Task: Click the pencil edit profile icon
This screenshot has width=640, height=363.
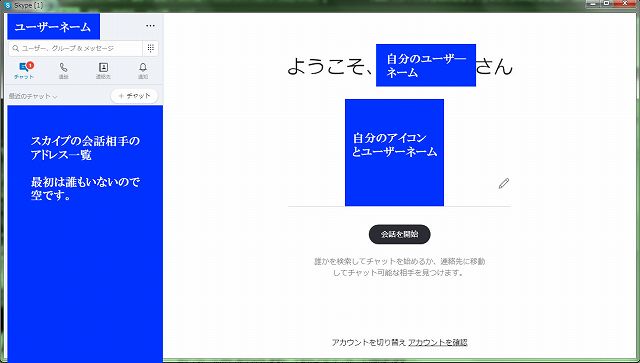Action: 504,183
